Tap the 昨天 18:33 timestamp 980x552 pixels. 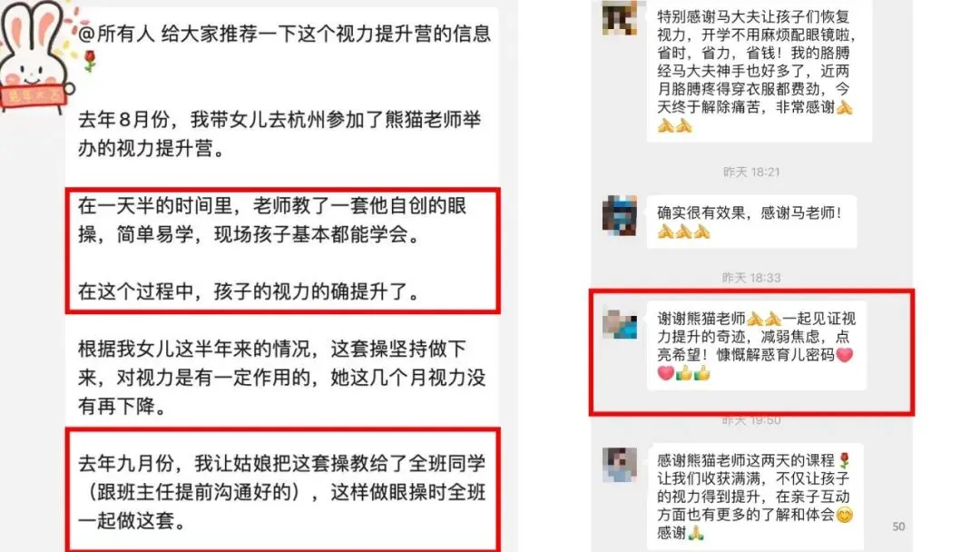pyautogui.click(x=751, y=278)
